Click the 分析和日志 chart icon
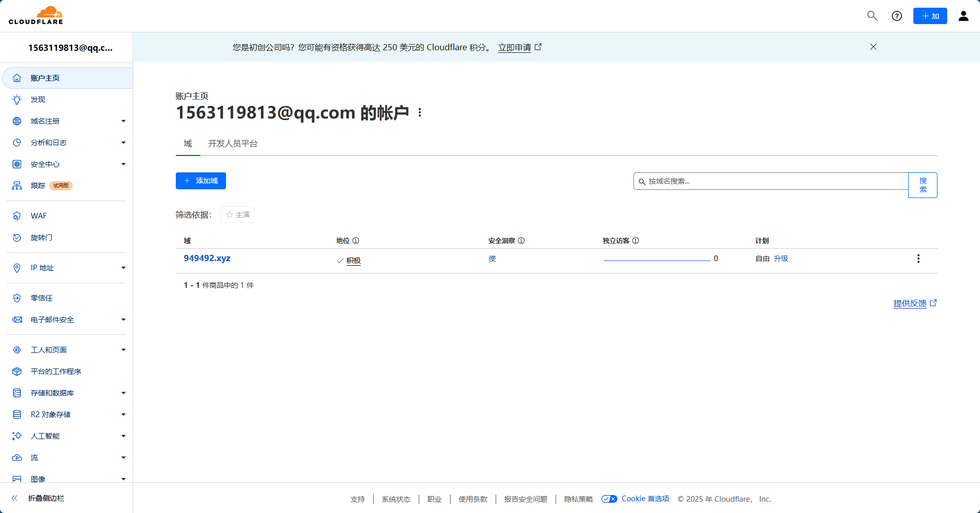The image size is (980, 513). click(17, 143)
